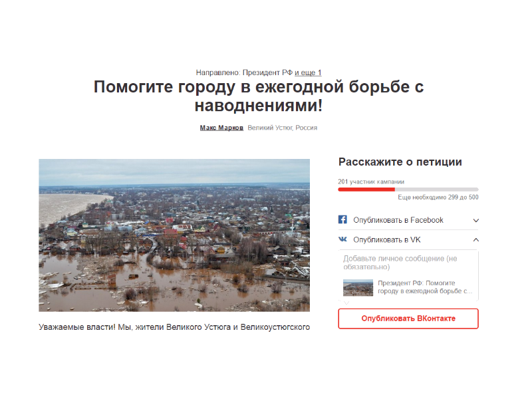
Task: Select the 'Опубликовать в VK' option label
Action: (386, 239)
